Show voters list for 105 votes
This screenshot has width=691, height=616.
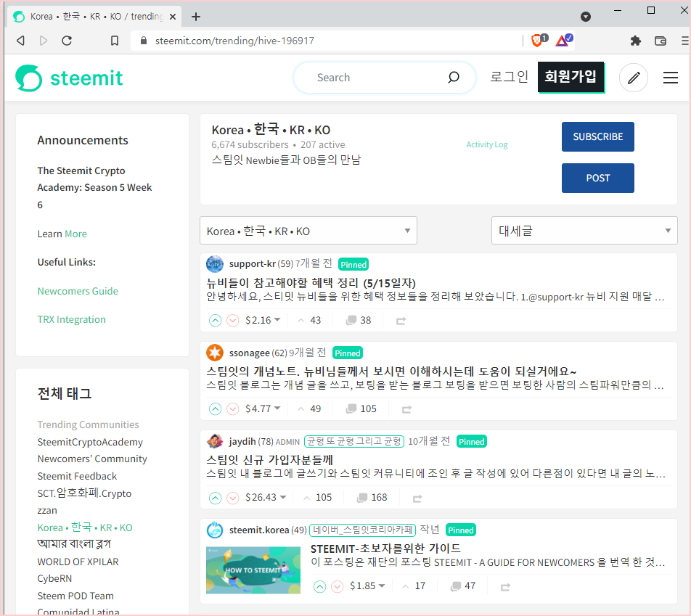click(317, 498)
